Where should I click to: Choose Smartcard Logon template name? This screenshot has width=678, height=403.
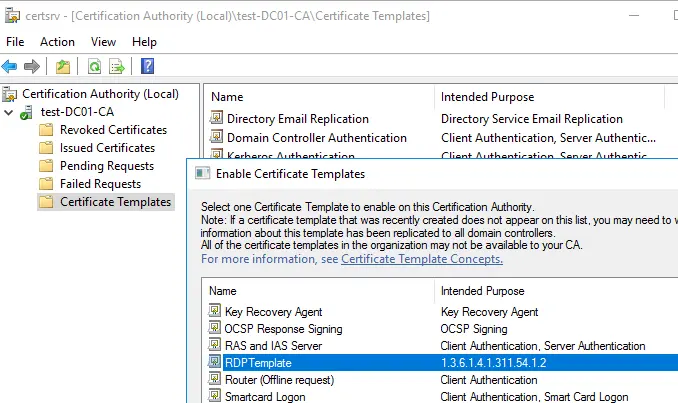pos(265,397)
